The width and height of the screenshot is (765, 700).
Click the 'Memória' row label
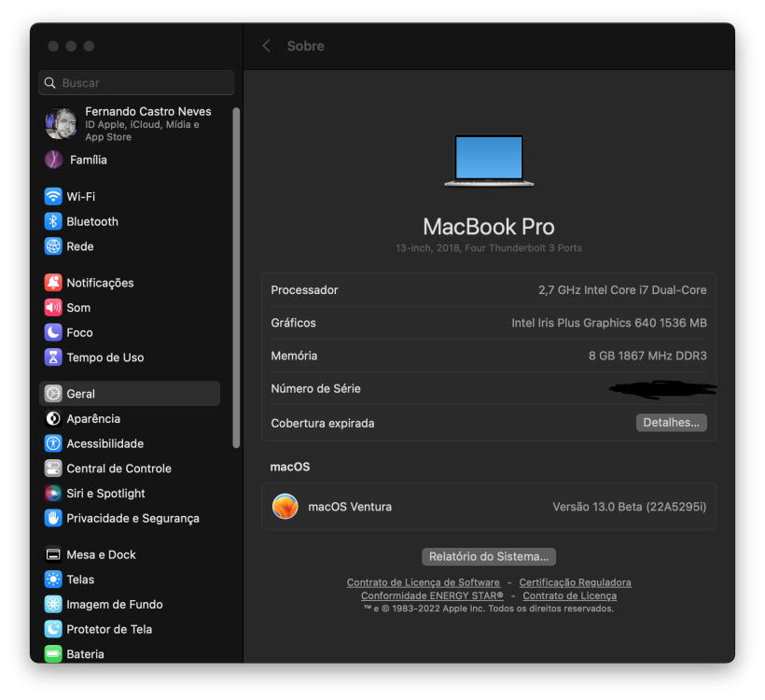[x=294, y=356]
